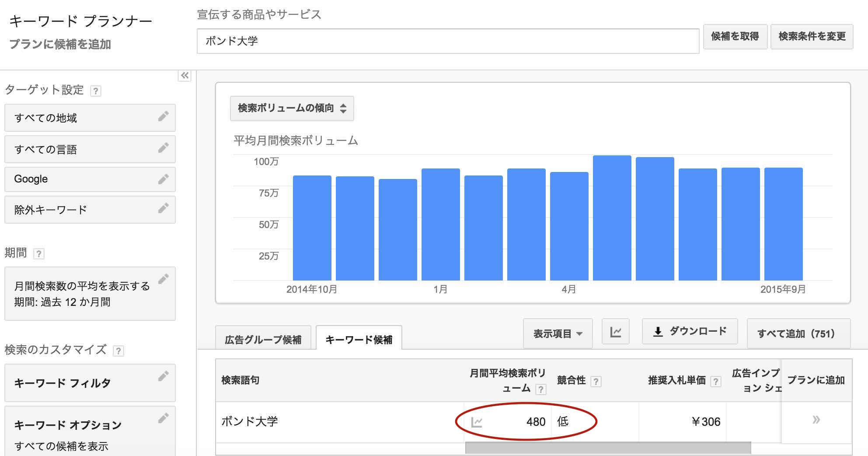Click the trend icon in ボンド大学 row

pyautogui.click(x=477, y=422)
